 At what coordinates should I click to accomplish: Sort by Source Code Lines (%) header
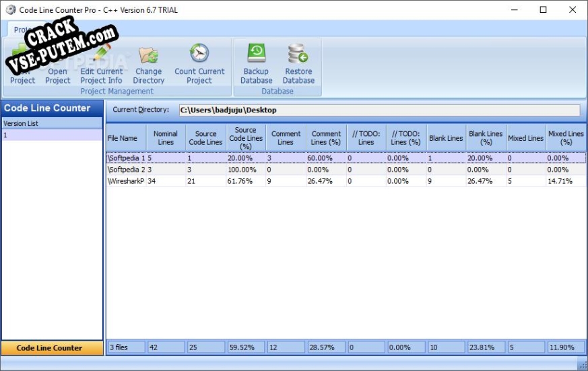pos(246,138)
